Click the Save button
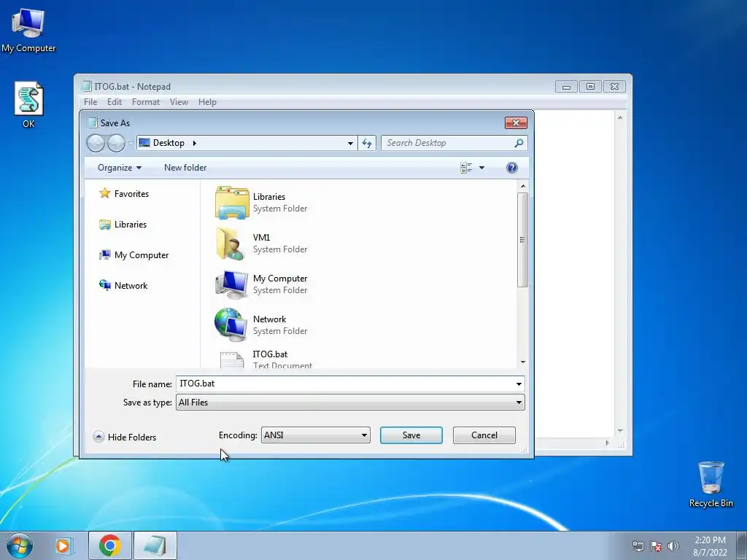The width and height of the screenshot is (747, 560). point(411,435)
